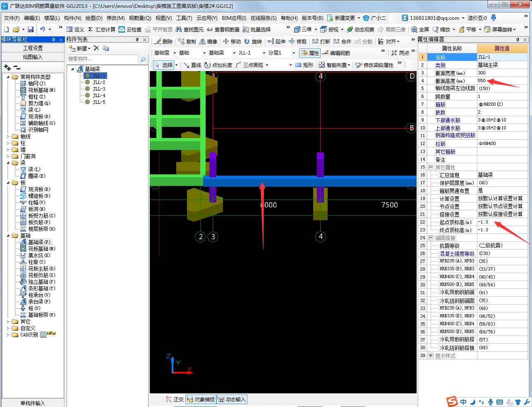This screenshot has width=532, height=407.
Task: Click the 工程设置 panel button
Action: click(33, 48)
